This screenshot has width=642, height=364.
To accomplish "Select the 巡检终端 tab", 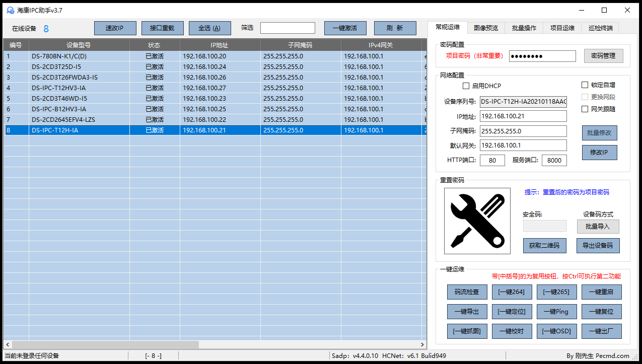I will click(600, 28).
